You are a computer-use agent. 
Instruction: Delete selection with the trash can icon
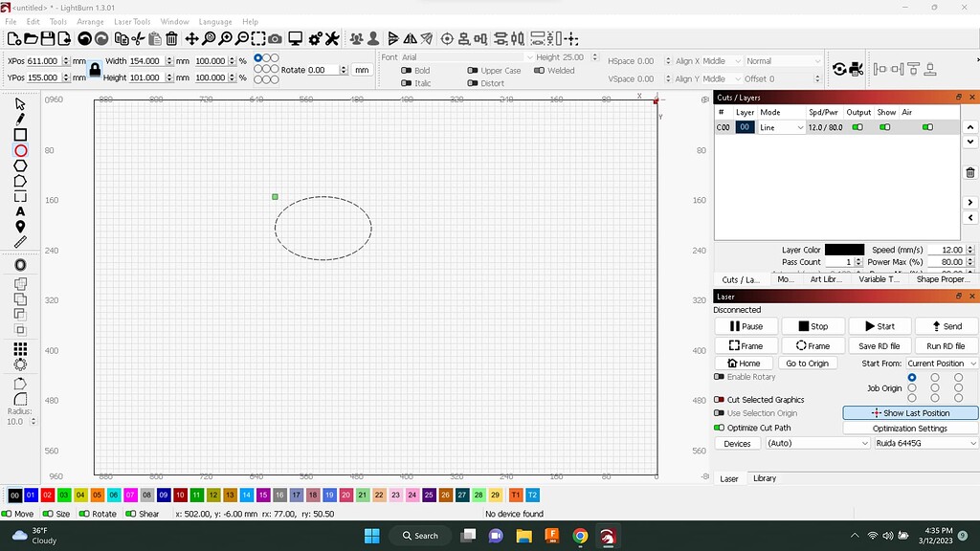pyautogui.click(x=172, y=38)
